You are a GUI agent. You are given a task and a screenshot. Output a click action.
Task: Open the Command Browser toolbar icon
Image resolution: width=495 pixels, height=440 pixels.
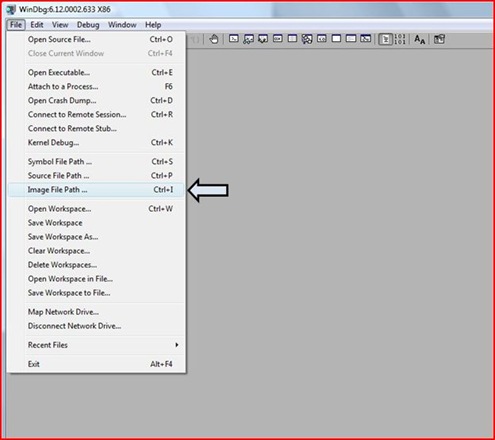pyautogui.click(x=366, y=39)
